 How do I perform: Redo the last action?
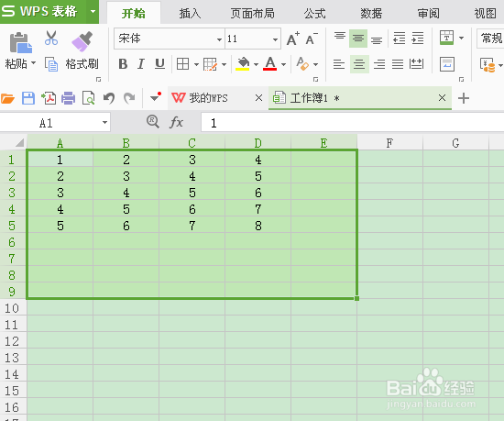coord(129,98)
